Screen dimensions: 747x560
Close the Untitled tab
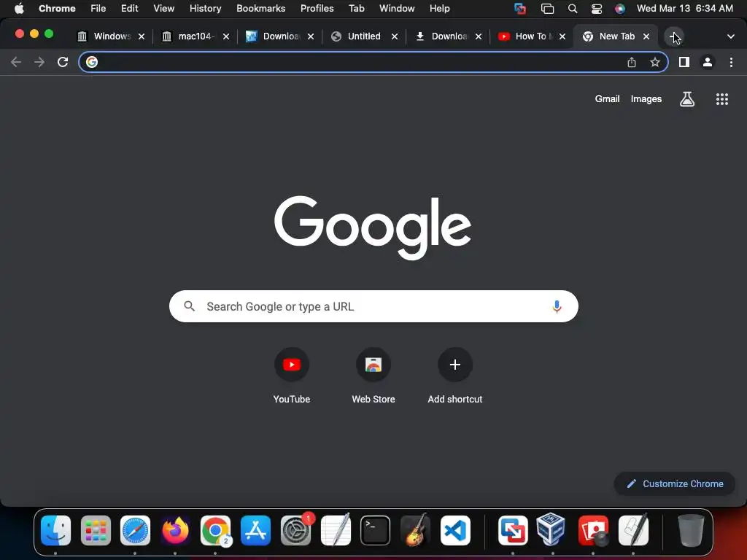pos(395,36)
